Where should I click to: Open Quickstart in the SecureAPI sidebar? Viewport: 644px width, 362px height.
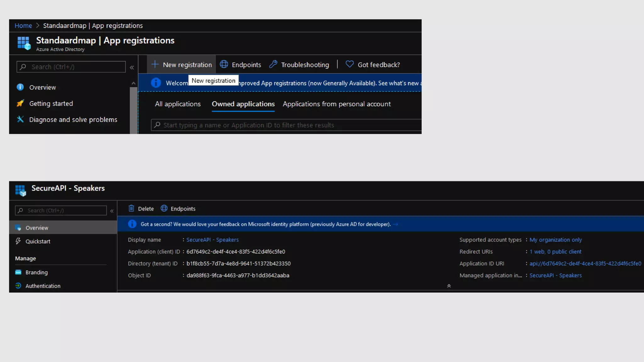38,241
